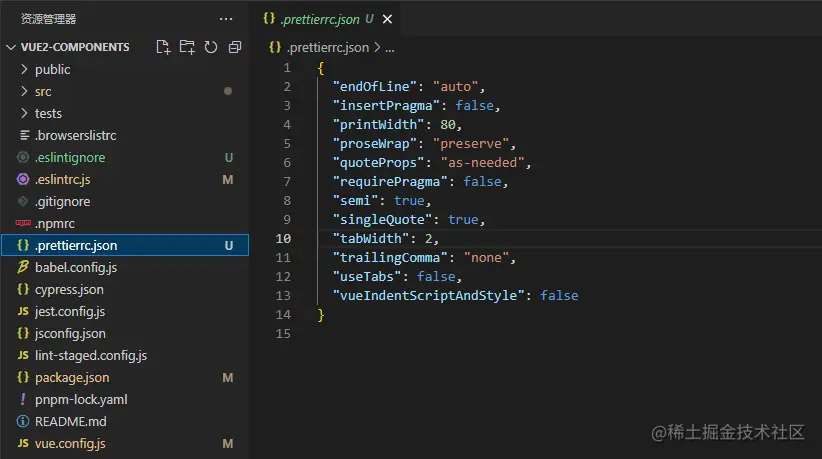Create a new folder in explorer
Image resolution: width=822 pixels, height=459 pixels.
click(x=187, y=47)
